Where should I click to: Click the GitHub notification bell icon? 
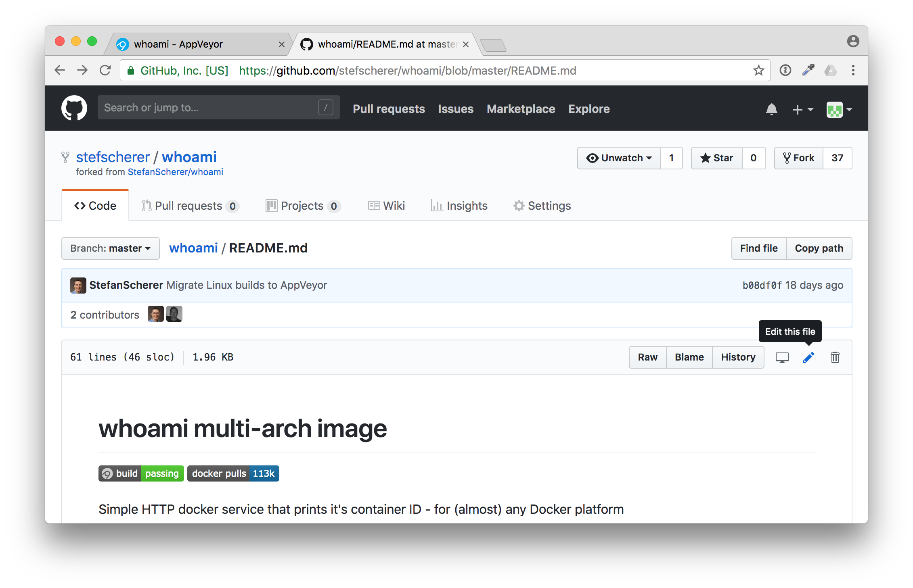click(771, 108)
